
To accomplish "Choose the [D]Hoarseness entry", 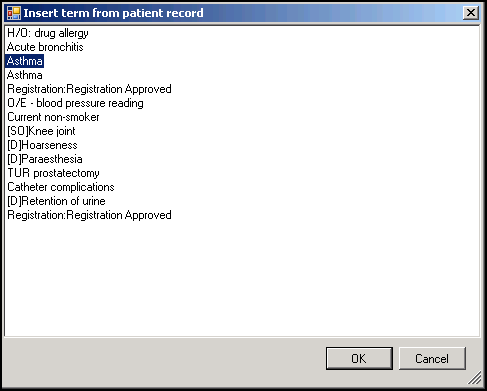I will [x=42, y=145].
